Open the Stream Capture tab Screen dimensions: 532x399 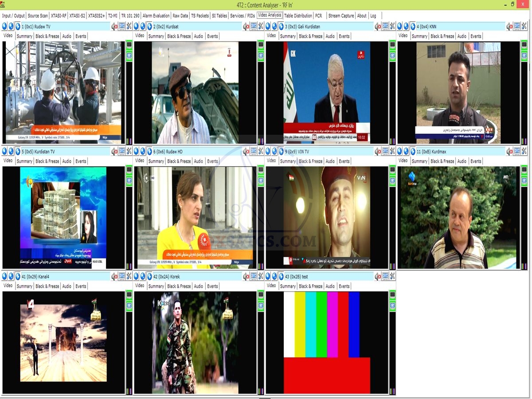[341, 16]
